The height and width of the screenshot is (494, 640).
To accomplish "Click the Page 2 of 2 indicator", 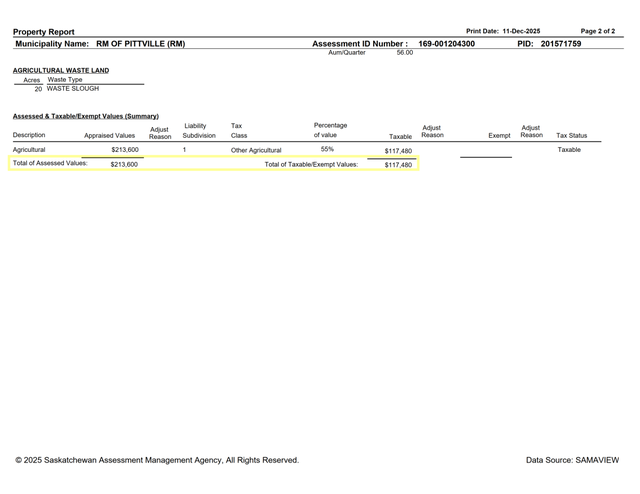I will point(598,32).
